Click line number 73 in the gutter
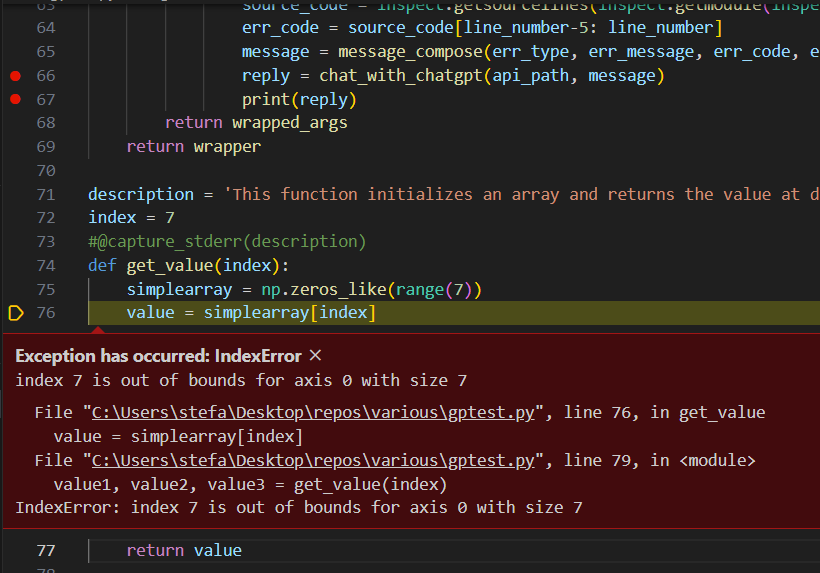The height and width of the screenshot is (573, 820). pyautogui.click(x=46, y=242)
